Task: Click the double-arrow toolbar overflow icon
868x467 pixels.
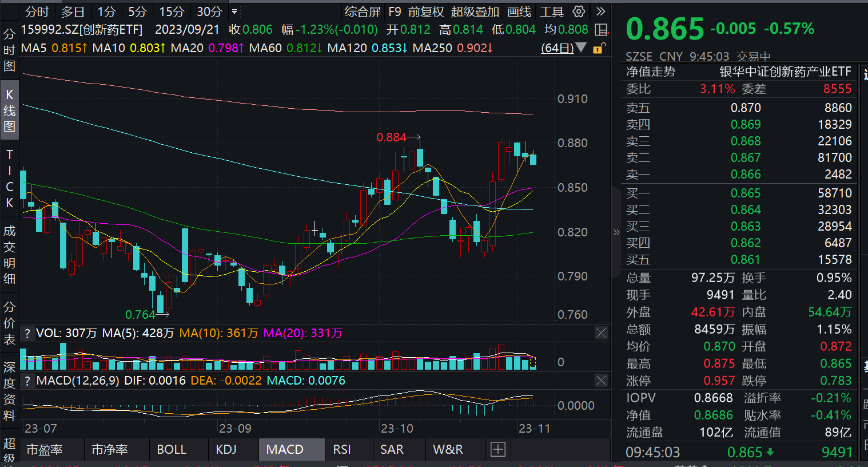Action: pos(600,11)
